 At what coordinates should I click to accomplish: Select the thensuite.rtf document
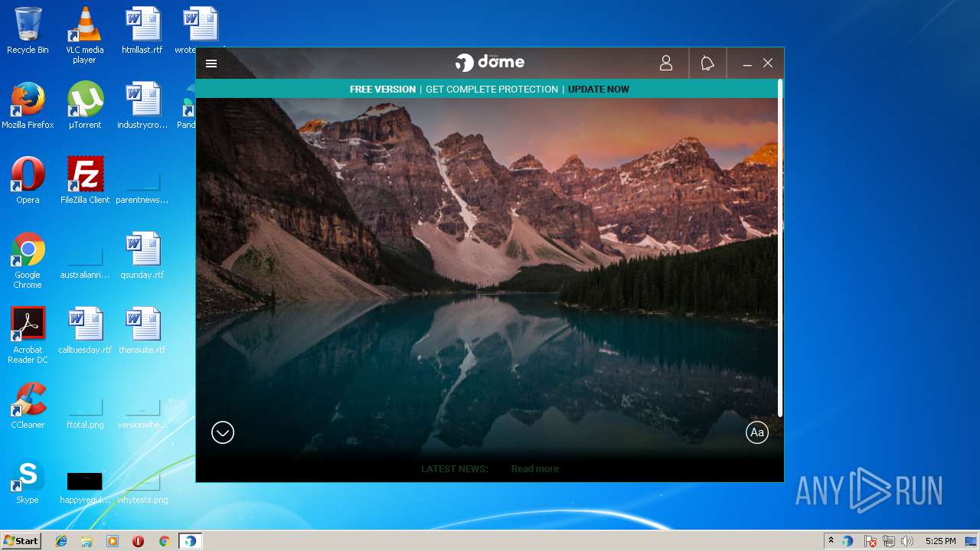pyautogui.click(x=142, y=331)
